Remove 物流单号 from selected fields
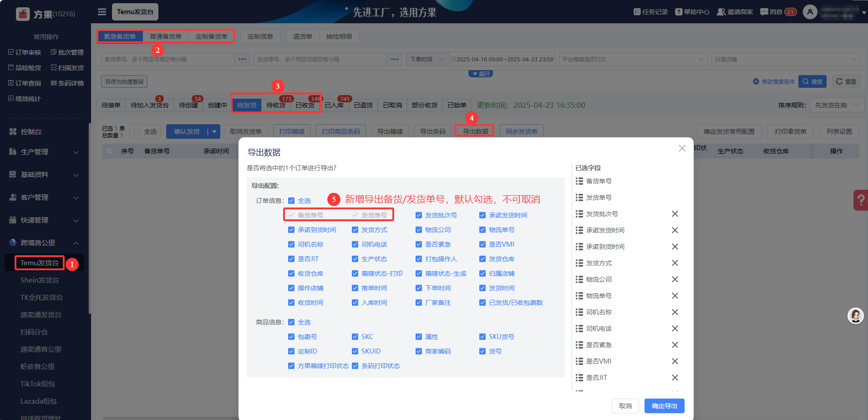This screenshot has height=420, width=868. pyautogui.click(x=675, y=296)
